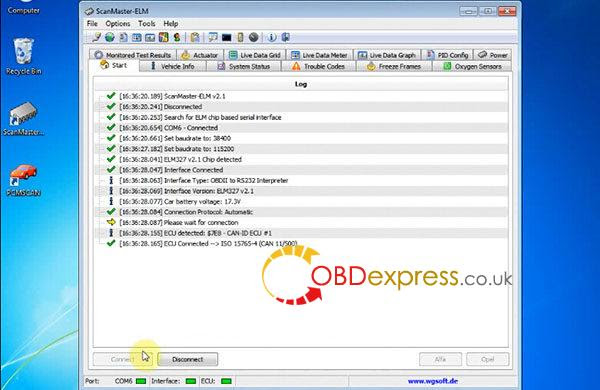Open the Trouble Codes tab
Viewport: 600px width, 390px height.
[x=318, y=66]
